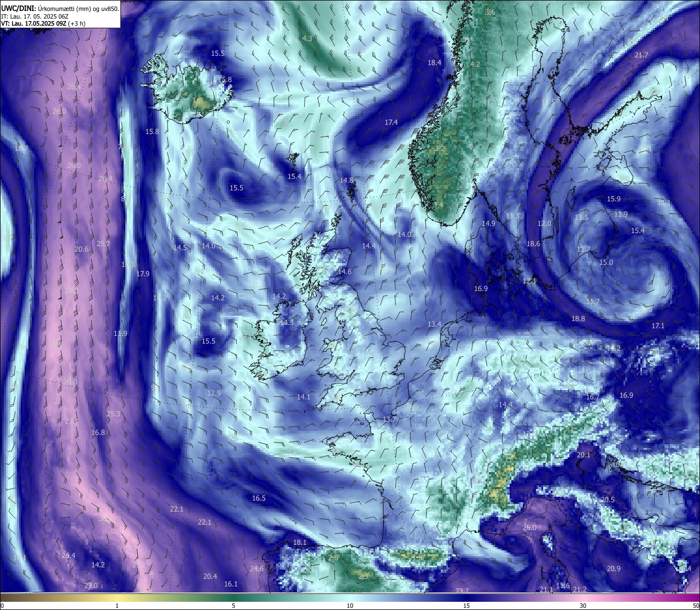The width and height of the screenshot is (700, 610).
Task: Select the 20.4 value label
Action: click(x=210, y=577)
